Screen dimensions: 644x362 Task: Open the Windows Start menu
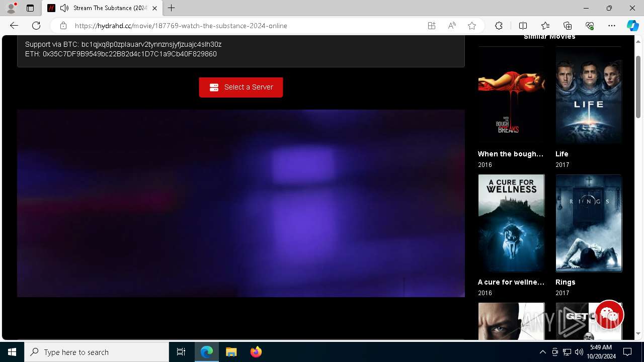(12, 352)
